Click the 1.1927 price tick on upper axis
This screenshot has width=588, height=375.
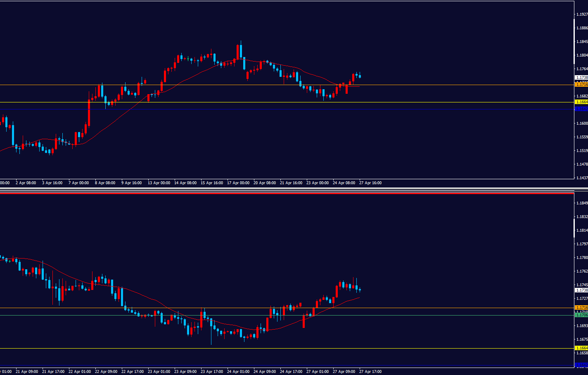[582, 14]
